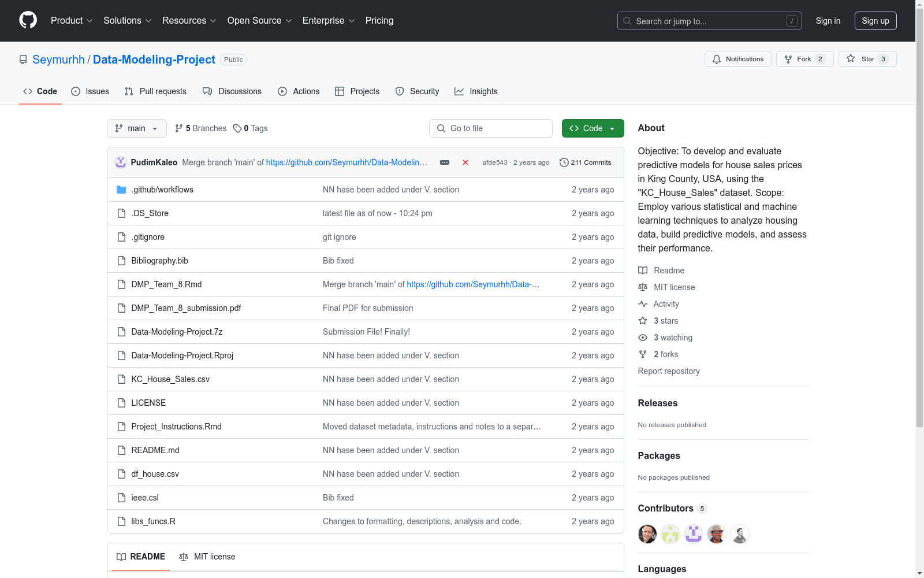Open the Bibliography.bib file
The width and height of the screenshot is (924, 578).
point(159,261)
